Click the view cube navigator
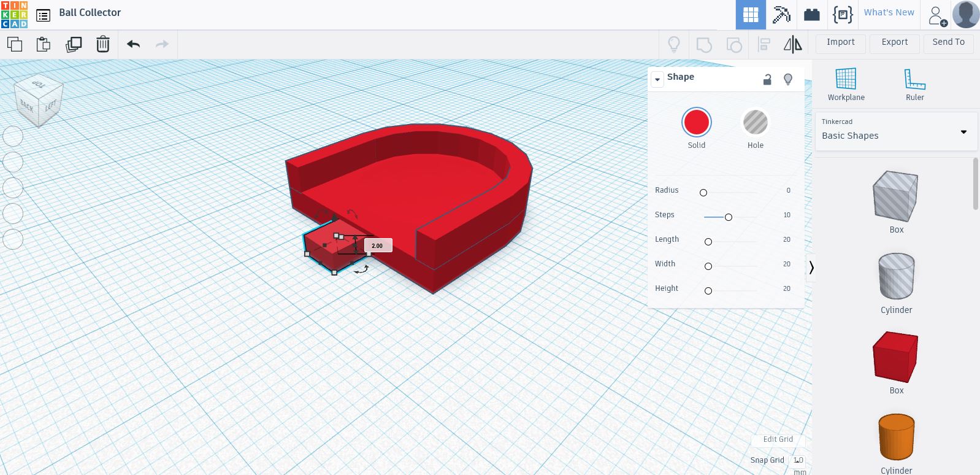980x475 pixels. click(39, 100)
